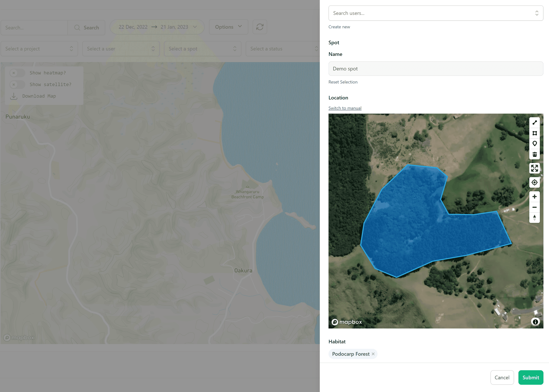Click the draw rectangle tool icon
549x392 pixels.
(535, 133)
